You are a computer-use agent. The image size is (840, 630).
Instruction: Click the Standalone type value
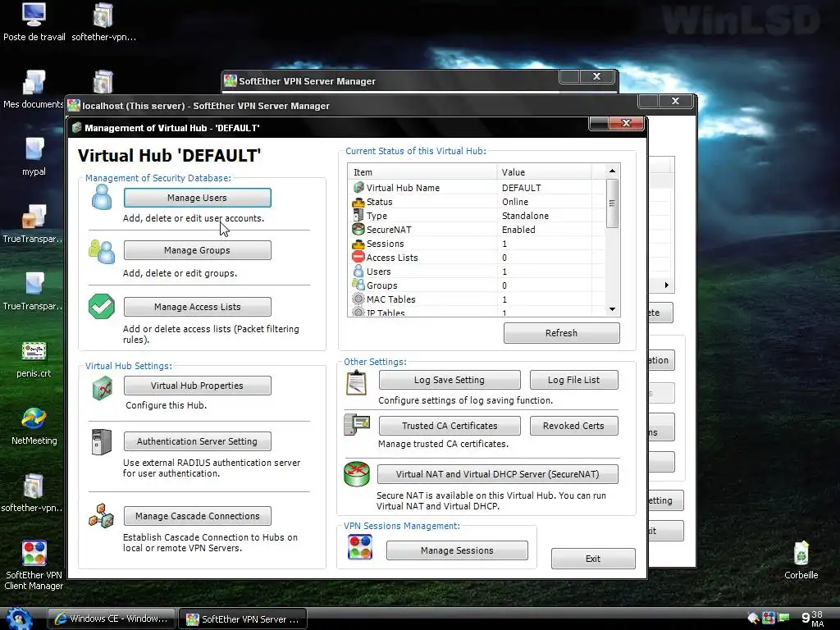click(x=525, y=216)
